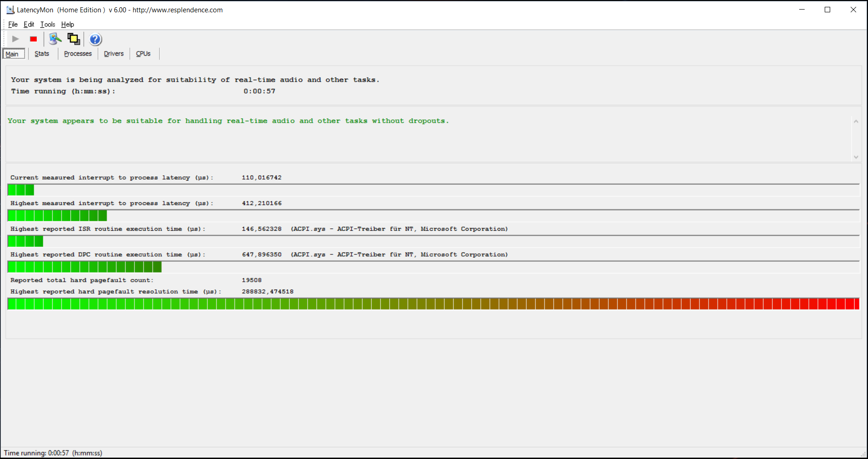Select the Main tab

14,54
